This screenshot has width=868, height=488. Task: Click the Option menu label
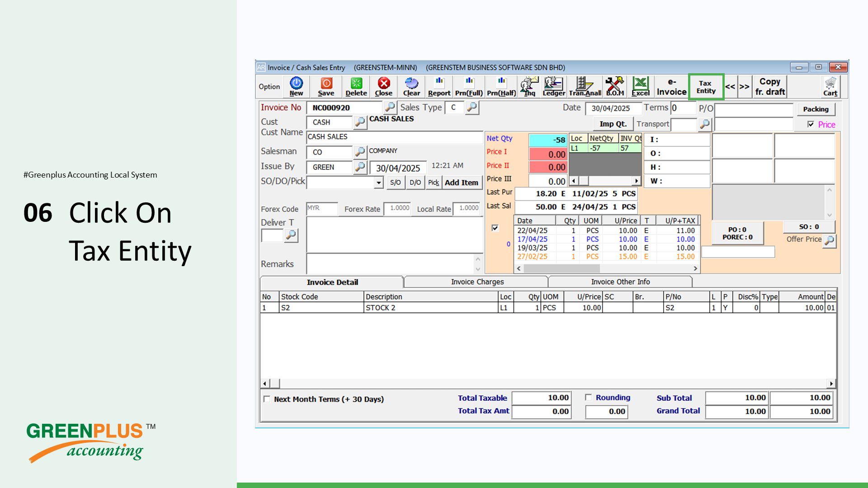point(269,87)
